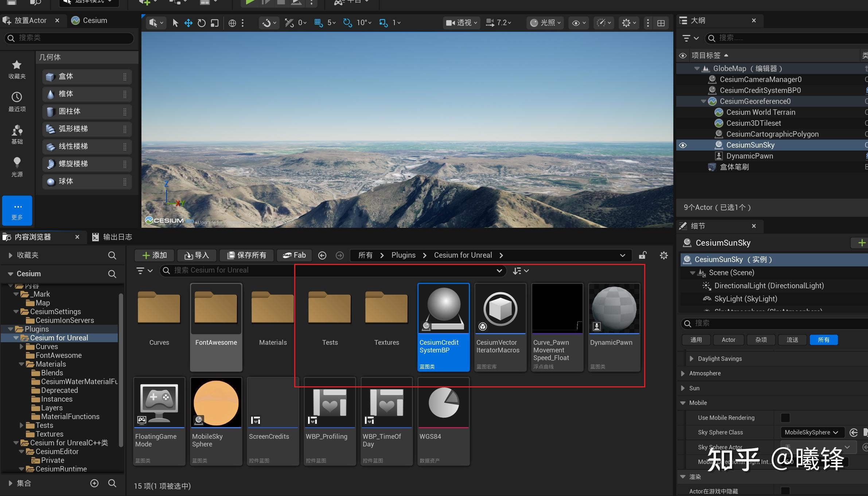Expand the Atmosphere section in Details
This screenshot has width=868, height=496.
tap(683, 373)
